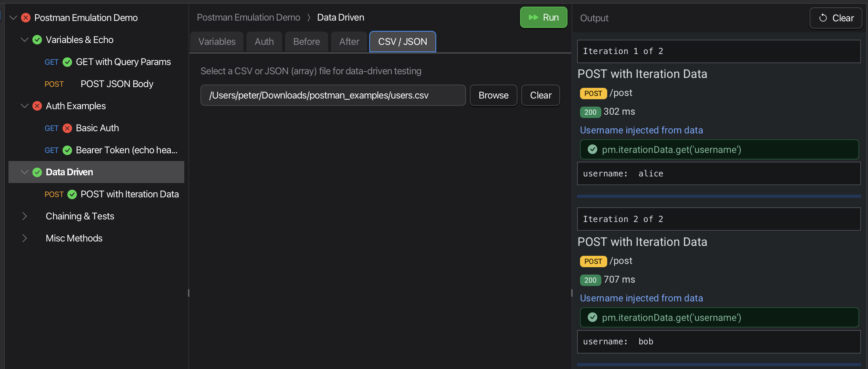Click the 200 status pill for Iteration 2
This screenshot has width=868, height=369.
point(590,280)
